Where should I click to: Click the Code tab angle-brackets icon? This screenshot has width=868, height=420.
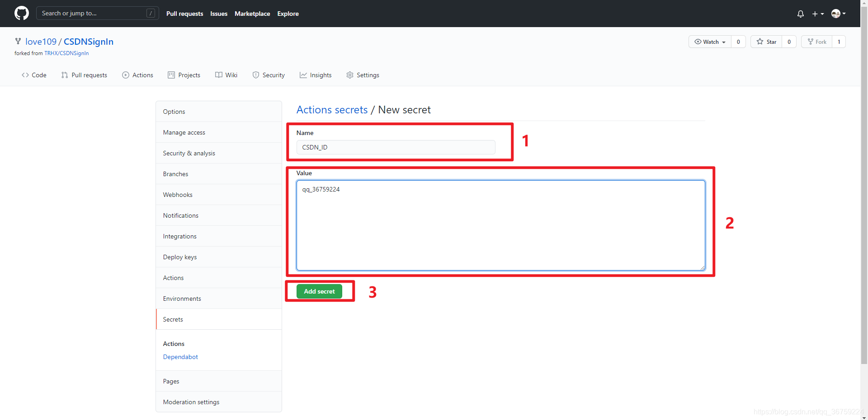click(25, 75)
